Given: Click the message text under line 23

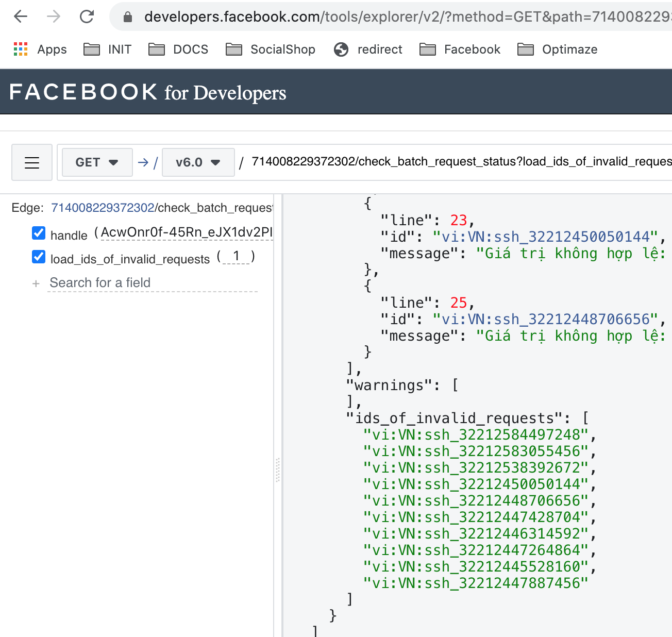Looking at the screenshot, I should point(571,254).
